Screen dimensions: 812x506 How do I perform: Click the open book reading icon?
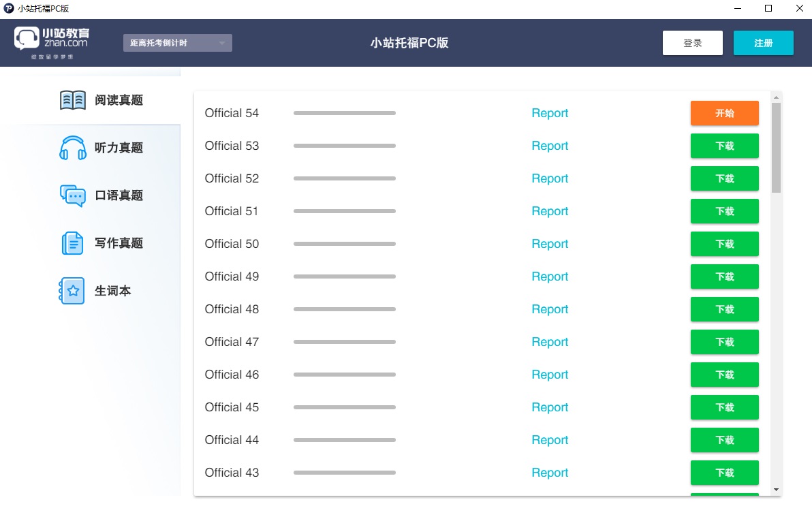click(x=73, y=100)
